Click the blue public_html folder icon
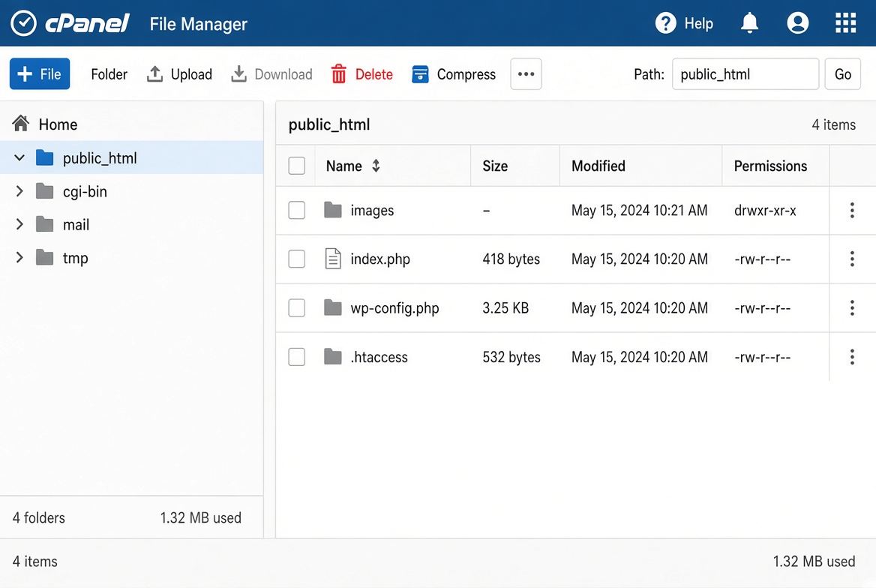 coord(45,157)
